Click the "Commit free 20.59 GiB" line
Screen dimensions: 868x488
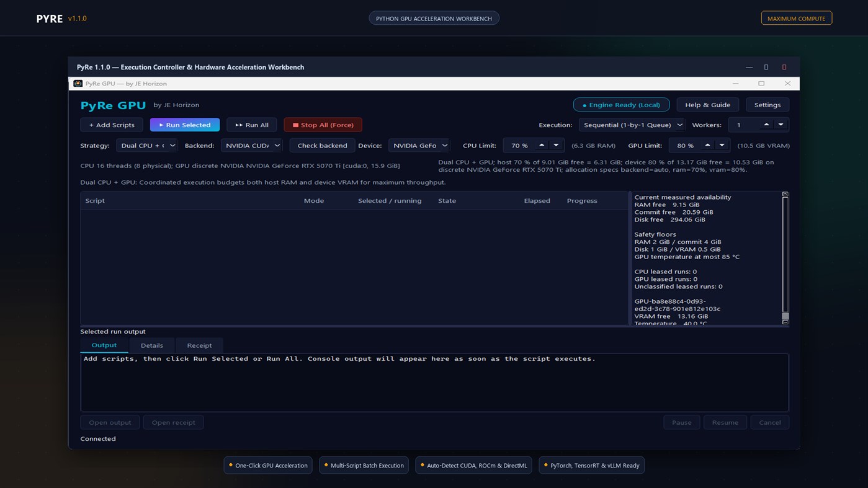674,212
